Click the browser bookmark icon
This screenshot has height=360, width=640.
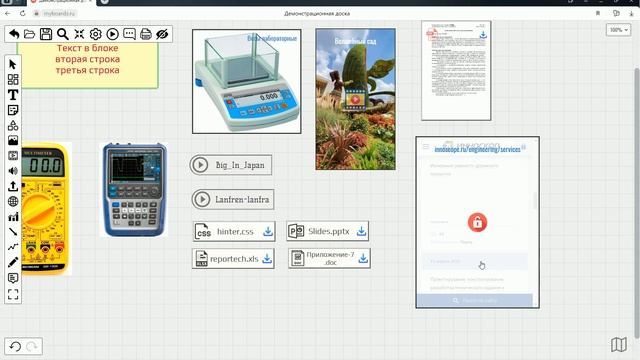pyautogui.click(x=598, y=13)
